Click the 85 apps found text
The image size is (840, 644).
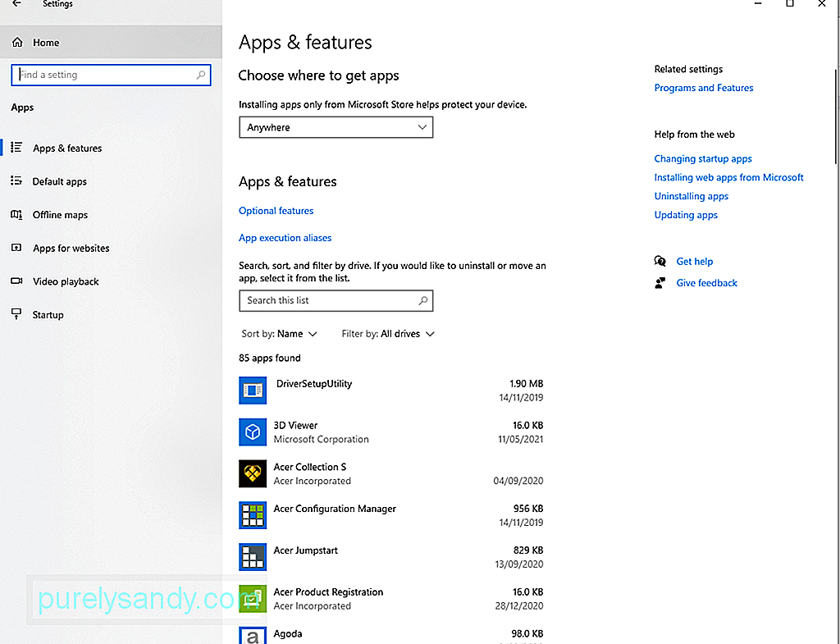(269, 358)
